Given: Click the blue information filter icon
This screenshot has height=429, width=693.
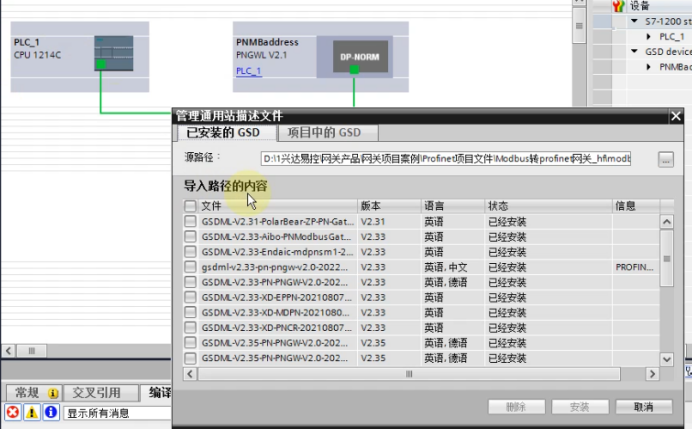Looking at the screenshot, I should 51,413.
